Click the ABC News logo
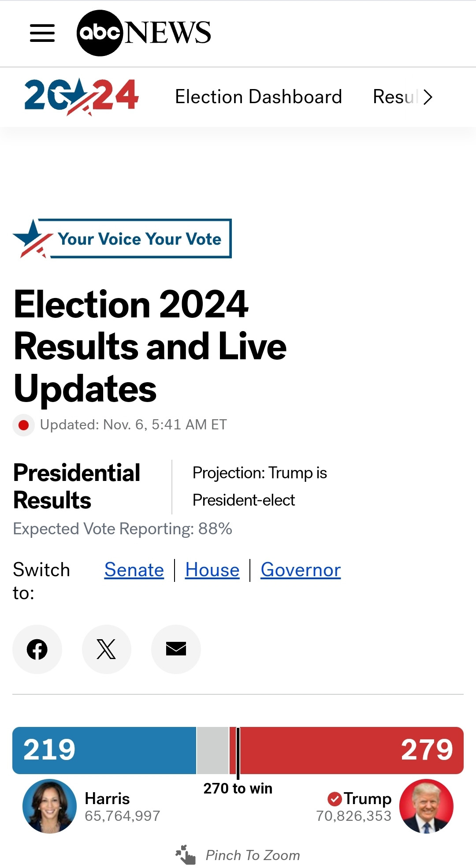The height and width of the screenshot is (868, 476). (144, 33)
